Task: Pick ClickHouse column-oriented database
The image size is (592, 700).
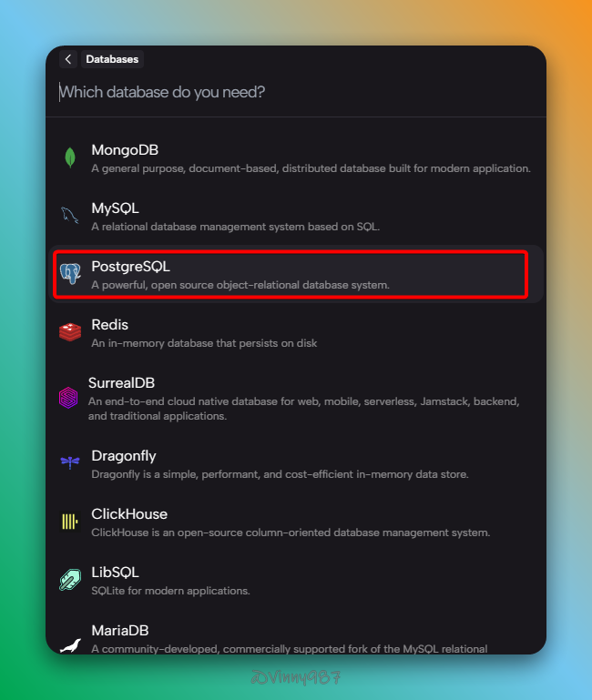Action: pyautogui.click(x=291, y=522)
